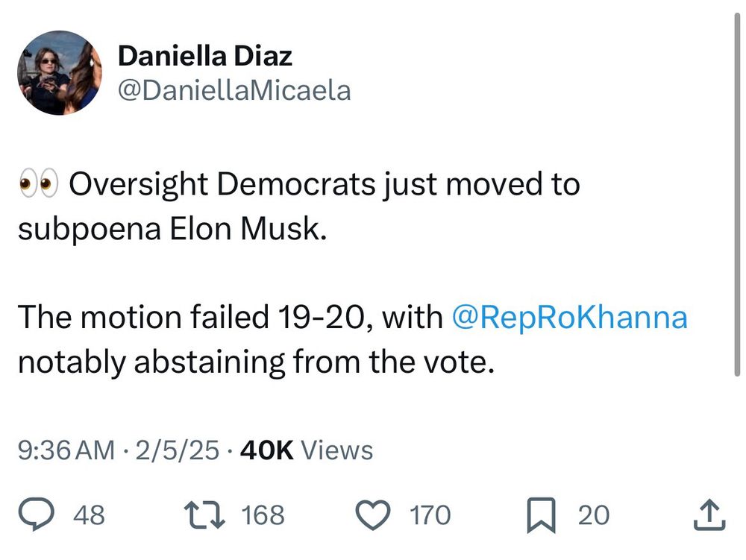The width and height of the screenshot is (746, 560).
Task: Click the "notably abstaining from the vote" text
Action: (257, 362)
